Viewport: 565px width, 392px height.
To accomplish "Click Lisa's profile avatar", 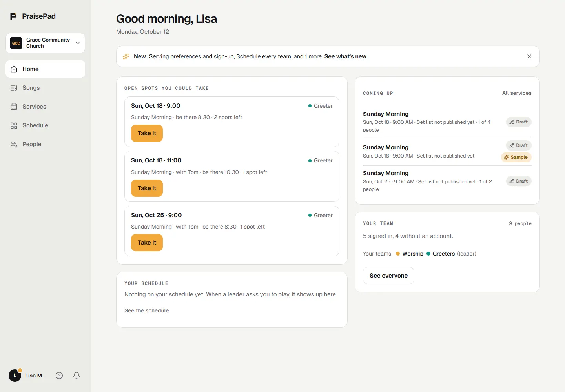I will pyautogui.click(x=15, y=376).
